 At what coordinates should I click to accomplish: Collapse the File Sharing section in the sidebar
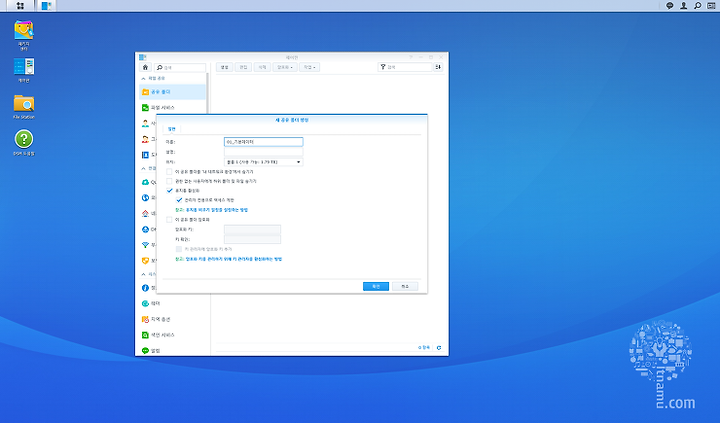pos(143,79)
